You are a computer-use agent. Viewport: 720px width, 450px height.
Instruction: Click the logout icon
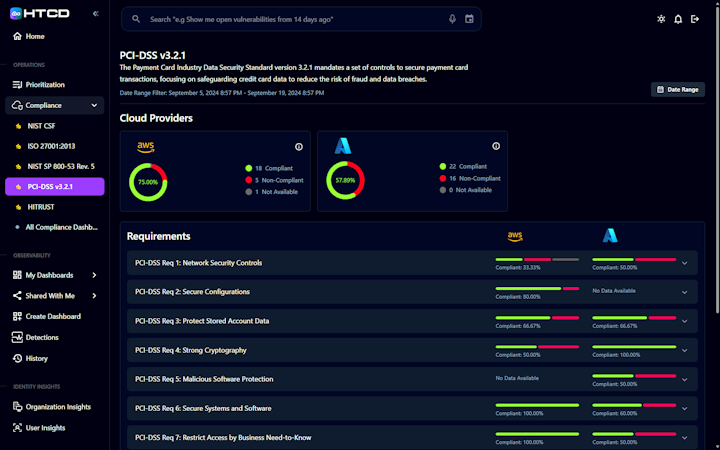point(695,19)
